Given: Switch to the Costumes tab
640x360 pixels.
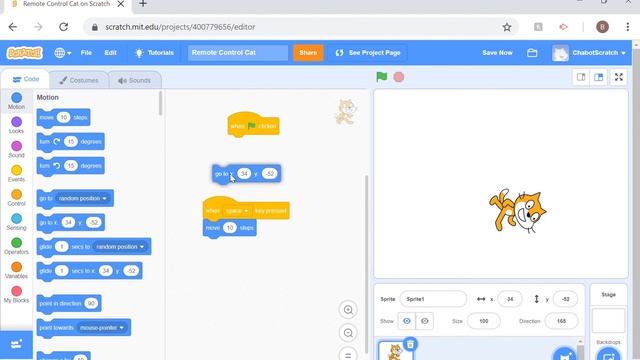Looking at the screenshot, I should (79, 80).
